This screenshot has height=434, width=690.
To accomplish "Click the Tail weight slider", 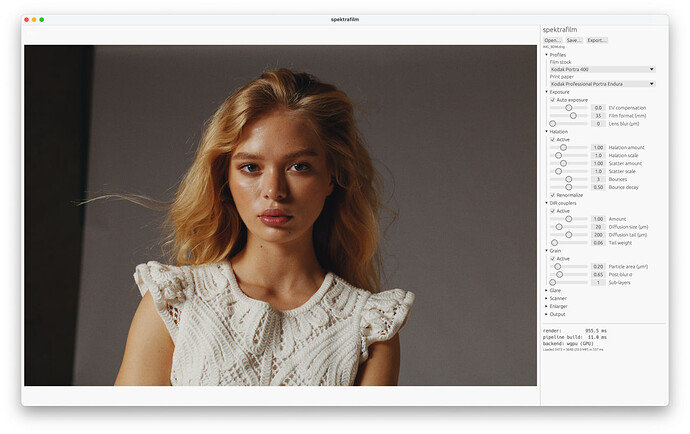I will (569, 243).
